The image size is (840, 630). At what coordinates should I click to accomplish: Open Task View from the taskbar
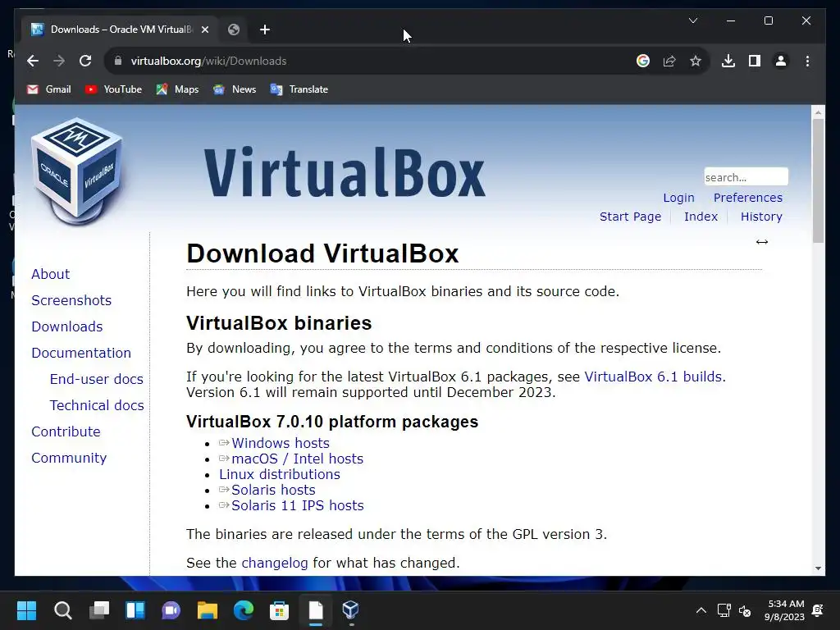(x=99, y=610)
